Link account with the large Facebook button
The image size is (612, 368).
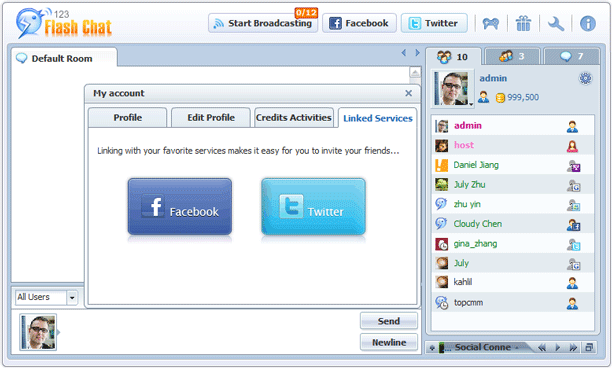pyautogui.click(x=180, y=206)
